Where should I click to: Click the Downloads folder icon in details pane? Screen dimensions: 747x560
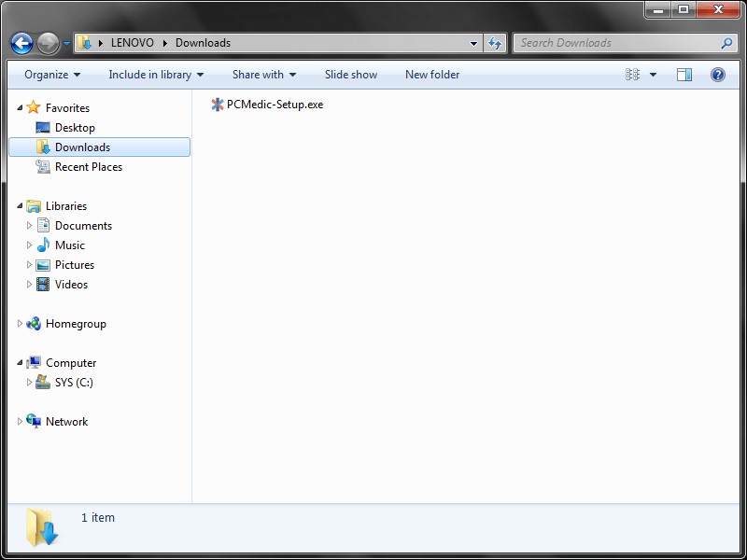[x=42, y=527]
